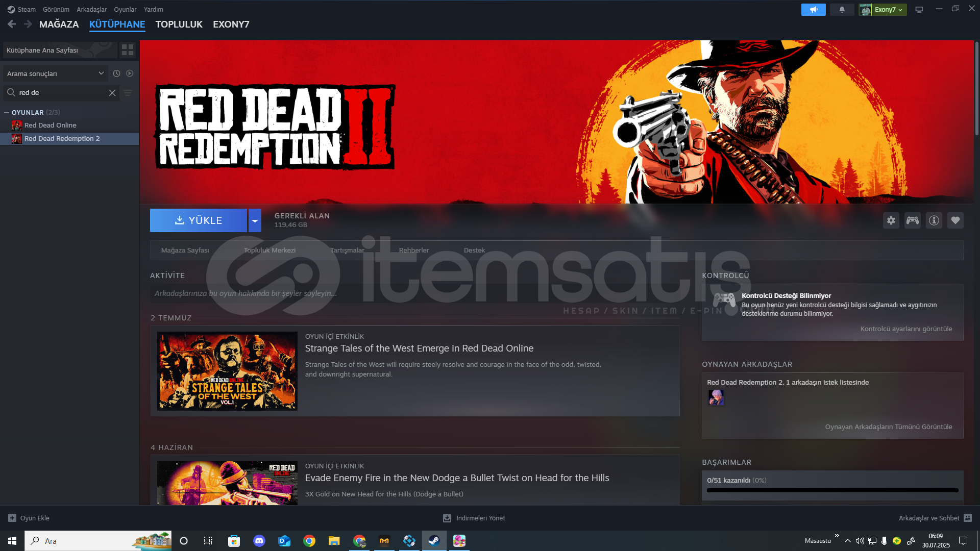The height and width of the screenshot is (551, 980).
Task: Clear the library search text
Action: click(x=112, y=93)
